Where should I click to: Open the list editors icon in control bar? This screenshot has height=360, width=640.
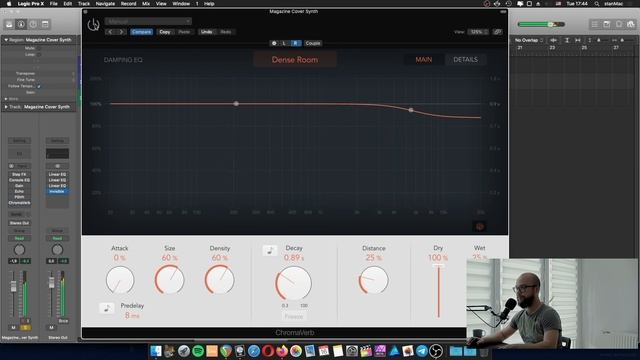(595, 24)
